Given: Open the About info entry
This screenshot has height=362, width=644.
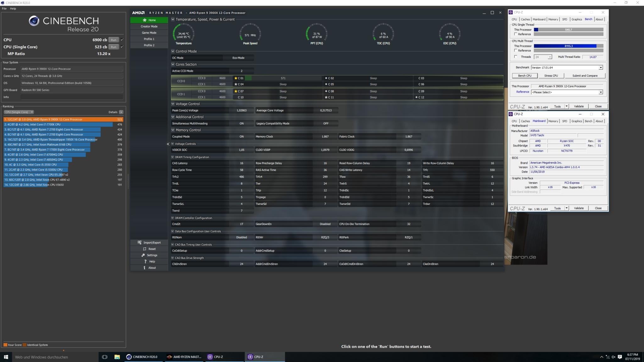Looking at the screenshot, I should (149, 268).
